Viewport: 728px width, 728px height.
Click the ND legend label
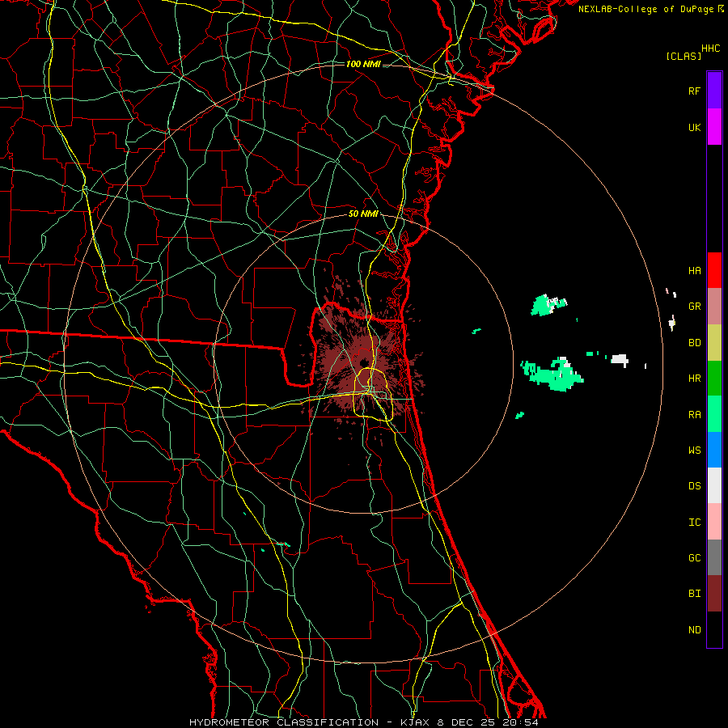(x=694, y=629)
